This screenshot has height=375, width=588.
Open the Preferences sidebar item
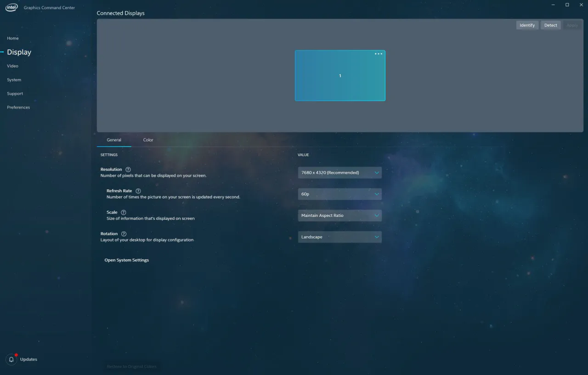(18, 108)
